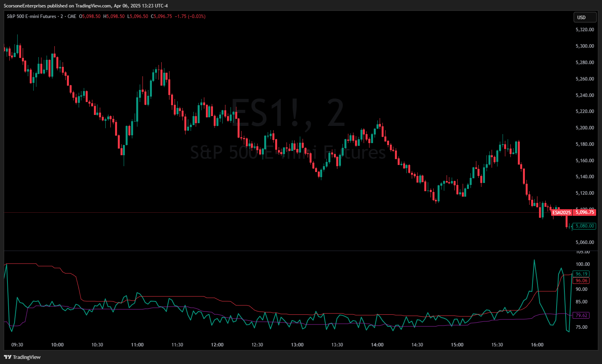Click the 5,320.00 price axis label
602x364 pixels.
585,30
